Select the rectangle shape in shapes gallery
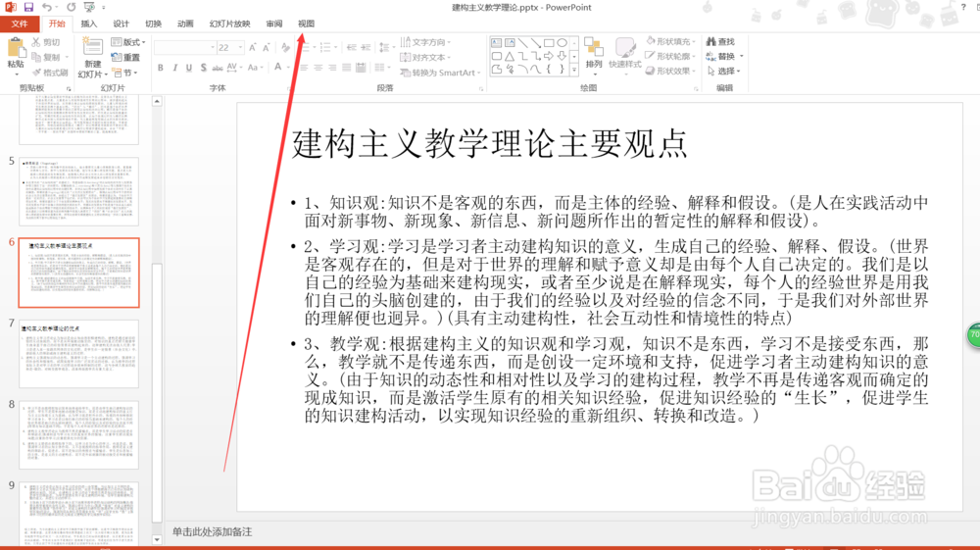Screen dimensions: 980x550 click(549, 43)
